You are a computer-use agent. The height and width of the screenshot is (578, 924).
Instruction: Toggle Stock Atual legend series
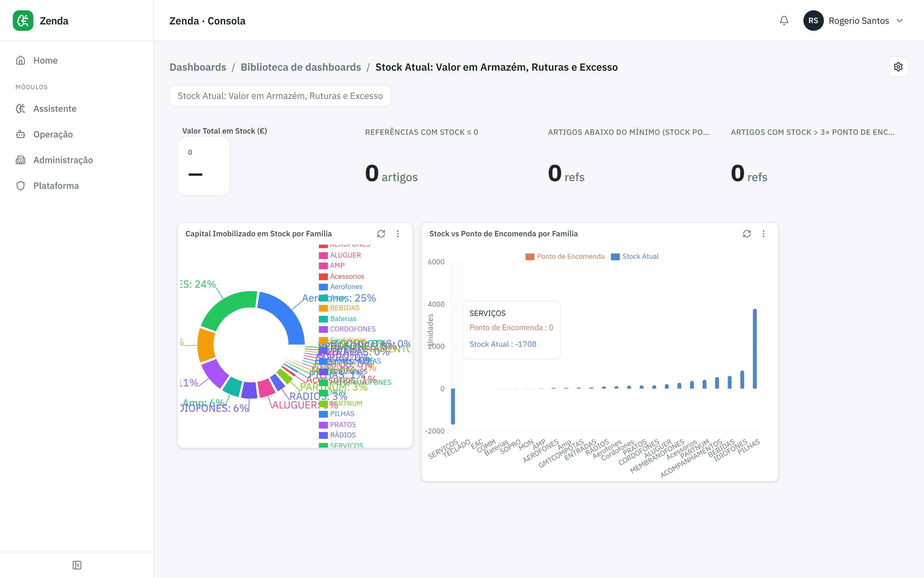pos(635,257)
